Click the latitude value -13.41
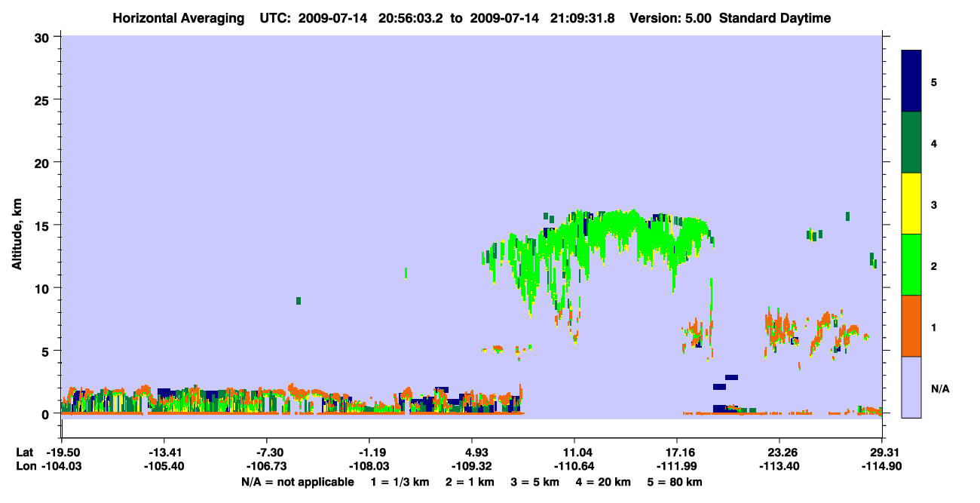Image resolution: width=980 pixels, height=503 pixels. (164, 452)
